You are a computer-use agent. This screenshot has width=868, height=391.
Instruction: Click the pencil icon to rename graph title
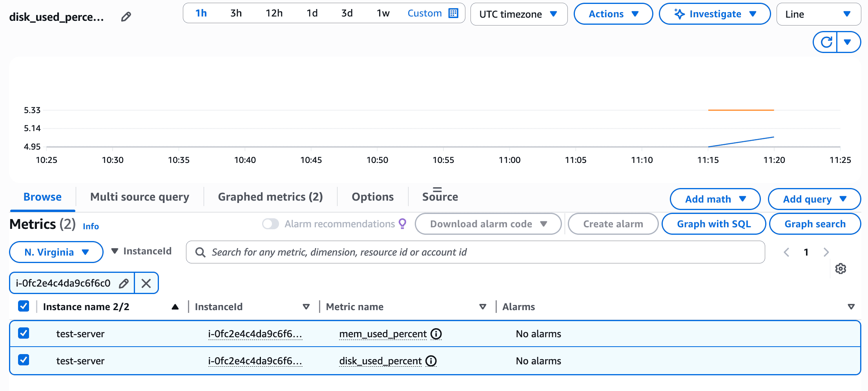click(126, 16)
